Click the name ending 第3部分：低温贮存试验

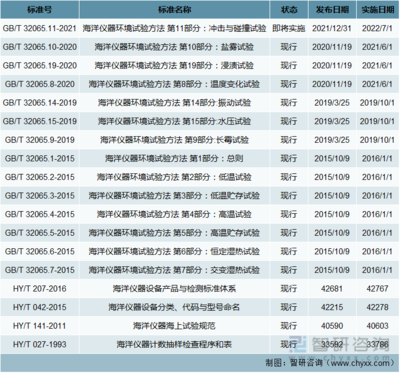tap(174, 196)
